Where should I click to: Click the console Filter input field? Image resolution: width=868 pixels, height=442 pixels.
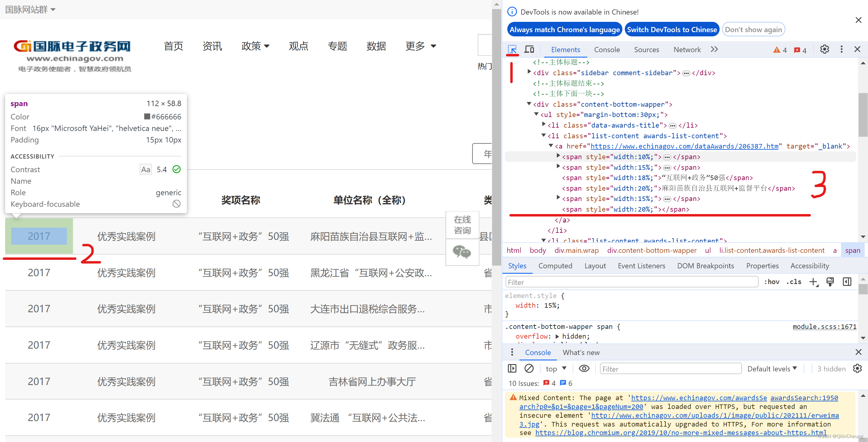(x=670, y=368)
